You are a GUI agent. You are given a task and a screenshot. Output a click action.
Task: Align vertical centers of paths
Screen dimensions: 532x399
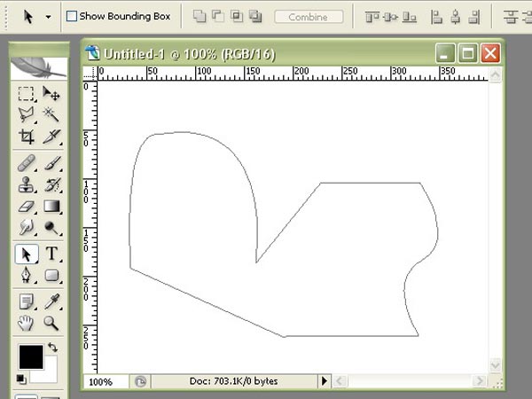coord(390,17)
